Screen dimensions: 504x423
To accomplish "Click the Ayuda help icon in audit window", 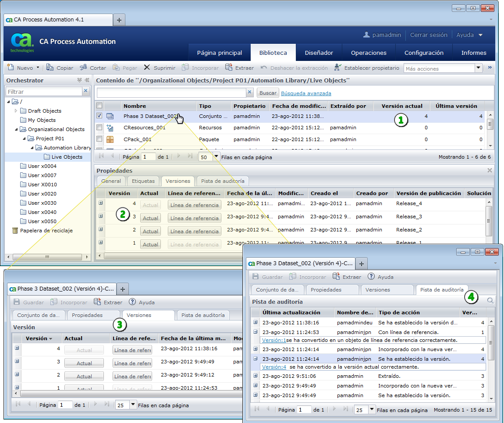I will (371, 277).
